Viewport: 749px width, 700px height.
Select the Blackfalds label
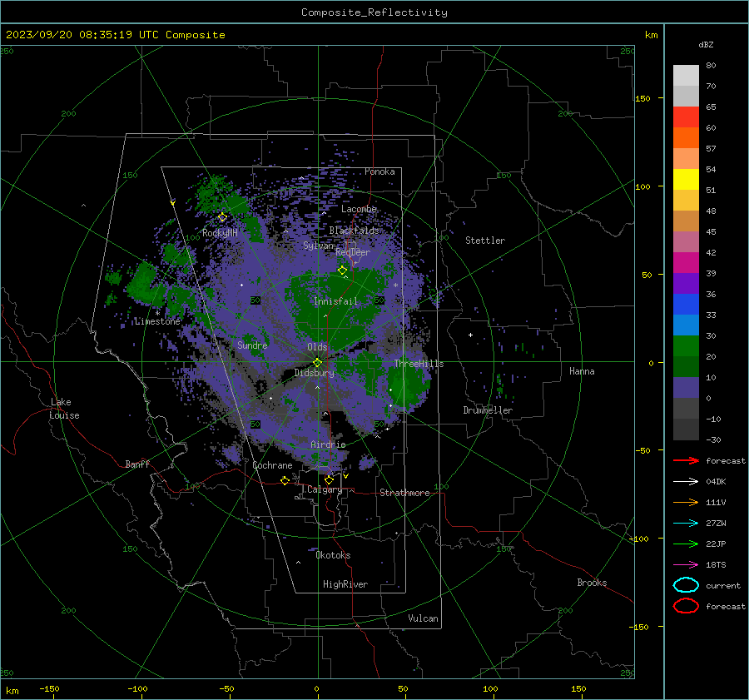click(354, 231)
